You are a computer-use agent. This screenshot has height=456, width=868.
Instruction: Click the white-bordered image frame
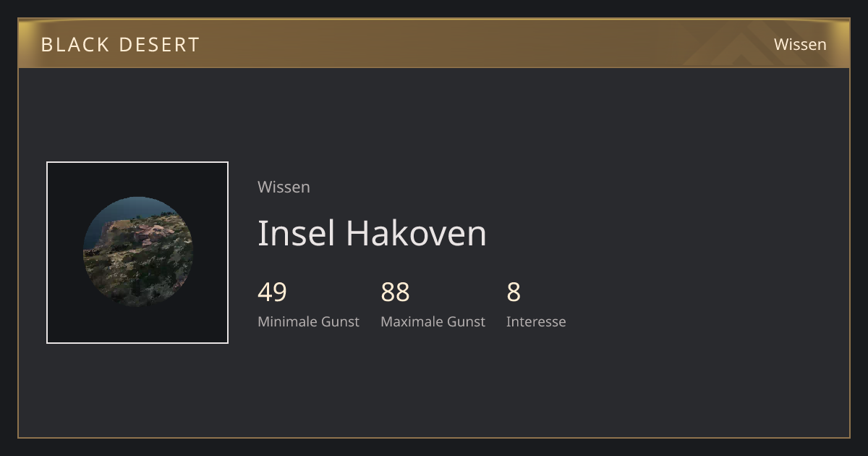[137, 253]
